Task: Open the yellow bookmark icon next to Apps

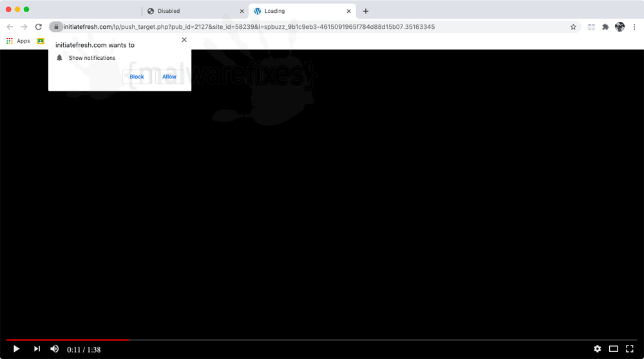Action: point(41,41)
